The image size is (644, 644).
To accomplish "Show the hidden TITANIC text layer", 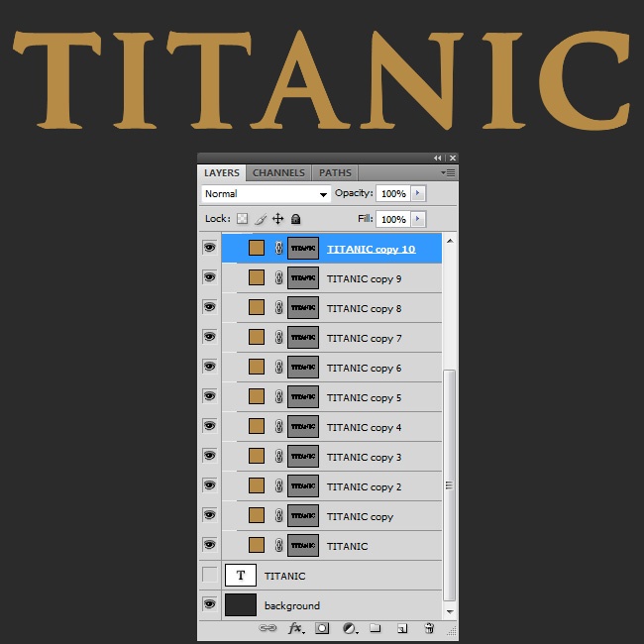I will pyautogui.click(x=209, y=575).
